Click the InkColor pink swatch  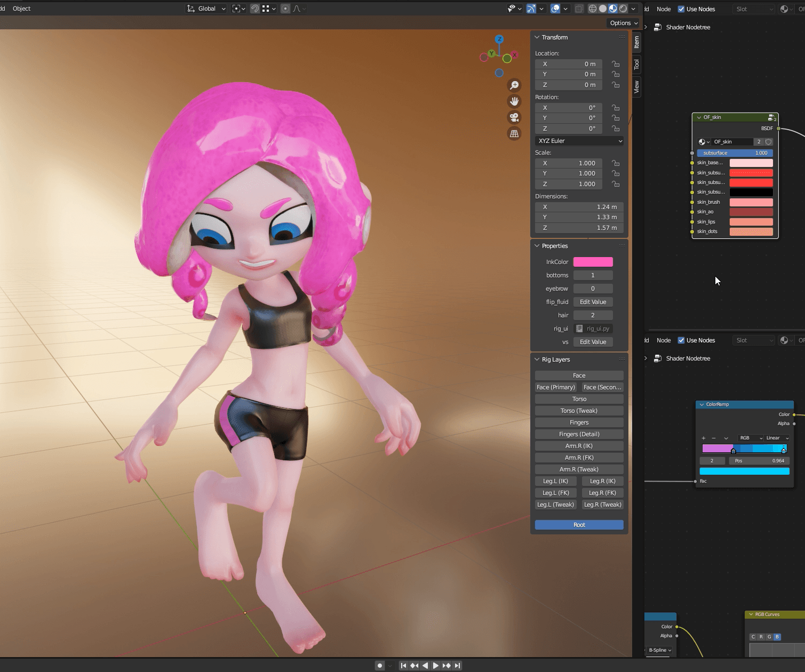(x=593, y=262)
